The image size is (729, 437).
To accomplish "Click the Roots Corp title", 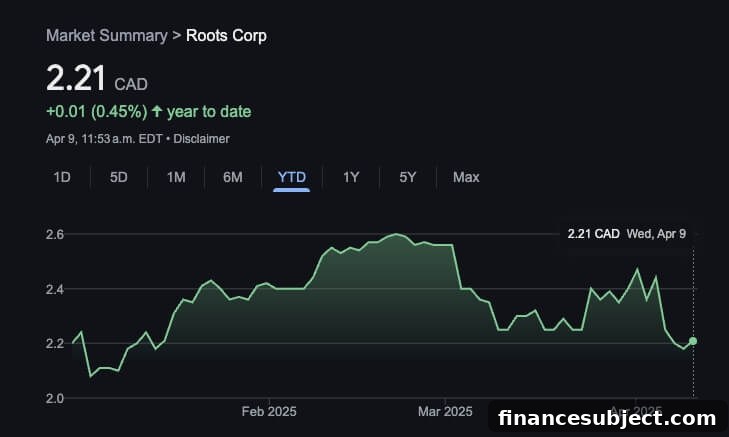I will pos(226,36).
